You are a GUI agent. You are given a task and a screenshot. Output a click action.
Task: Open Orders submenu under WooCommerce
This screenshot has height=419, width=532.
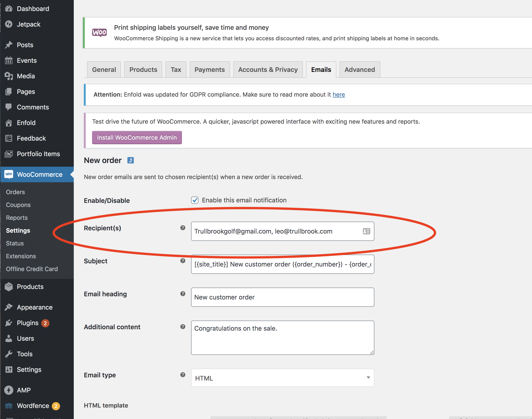tap(15, 192)
